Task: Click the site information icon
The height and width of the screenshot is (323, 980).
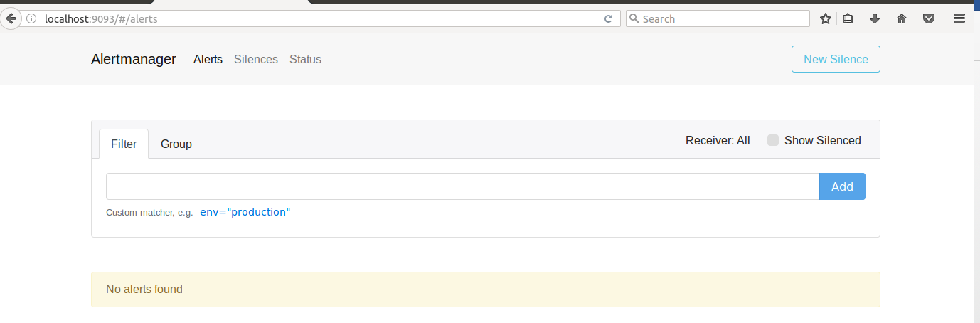Action: 31,19
